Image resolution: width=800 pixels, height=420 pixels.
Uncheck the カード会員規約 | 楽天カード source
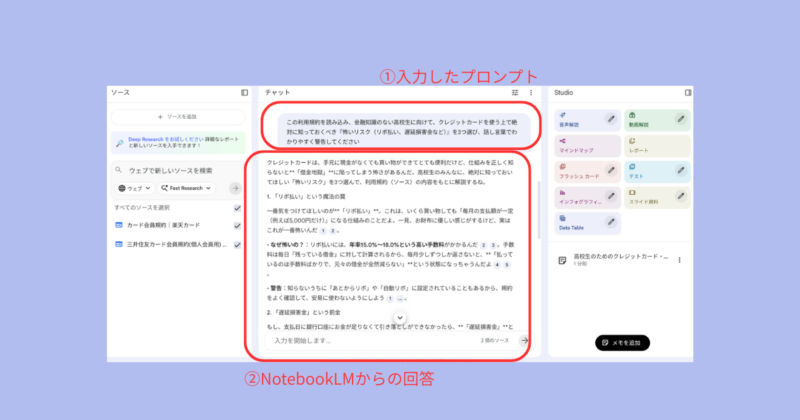point(237,225)
